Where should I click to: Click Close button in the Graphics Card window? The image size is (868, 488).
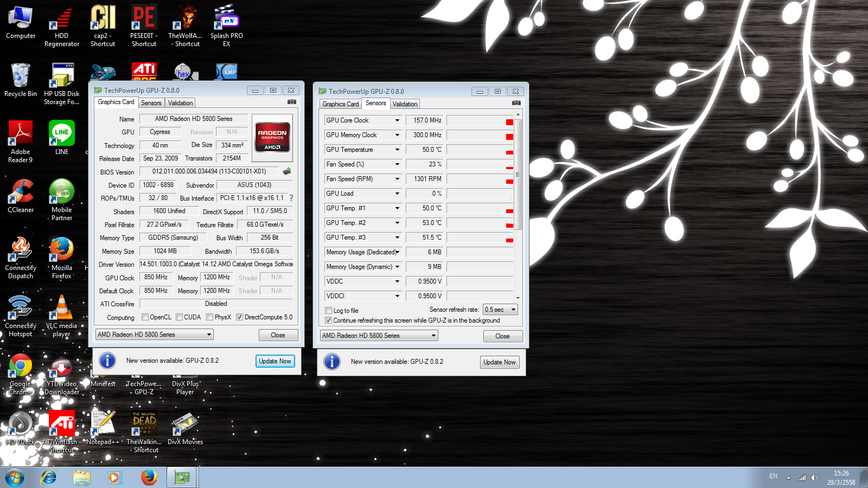[x=278, y=335]
